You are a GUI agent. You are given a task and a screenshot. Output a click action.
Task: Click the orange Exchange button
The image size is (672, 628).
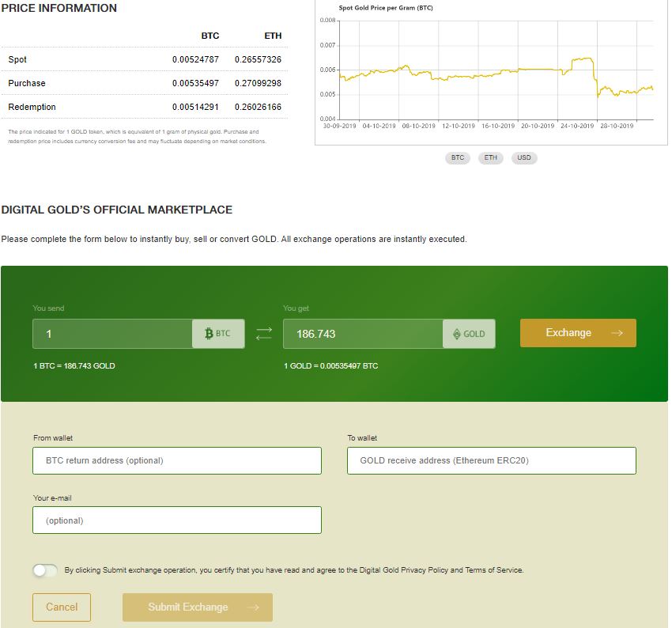(x=578, y=333)
